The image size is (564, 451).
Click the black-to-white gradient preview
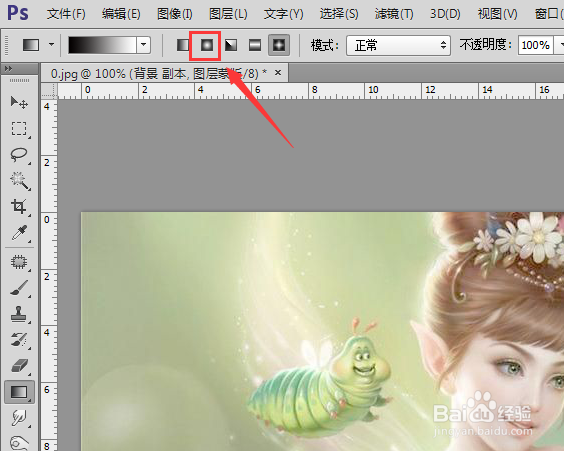point(103,45)
